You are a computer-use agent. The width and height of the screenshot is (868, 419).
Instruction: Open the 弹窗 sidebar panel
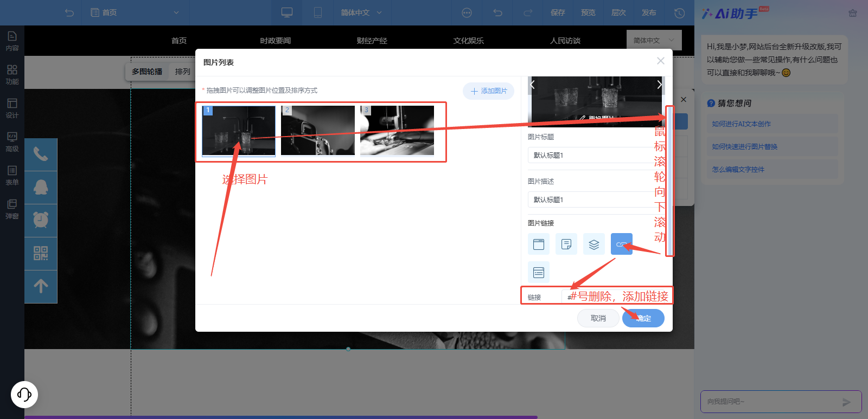click(x=12, y=209)
